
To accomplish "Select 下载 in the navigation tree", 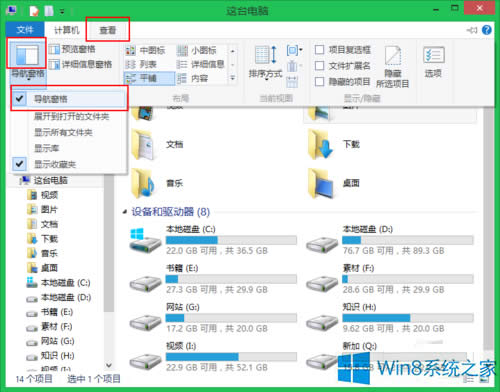I will [x=49, y=239].
